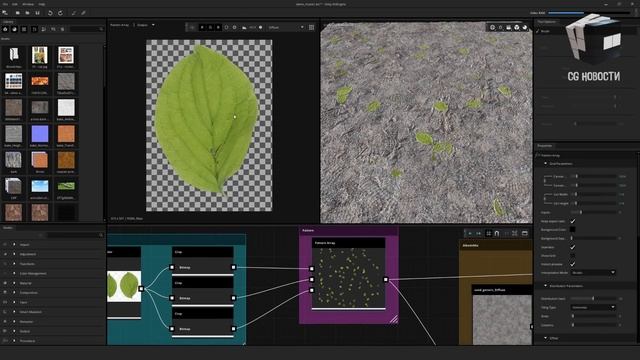Select the gray diffuse node preview

(503, 319)
